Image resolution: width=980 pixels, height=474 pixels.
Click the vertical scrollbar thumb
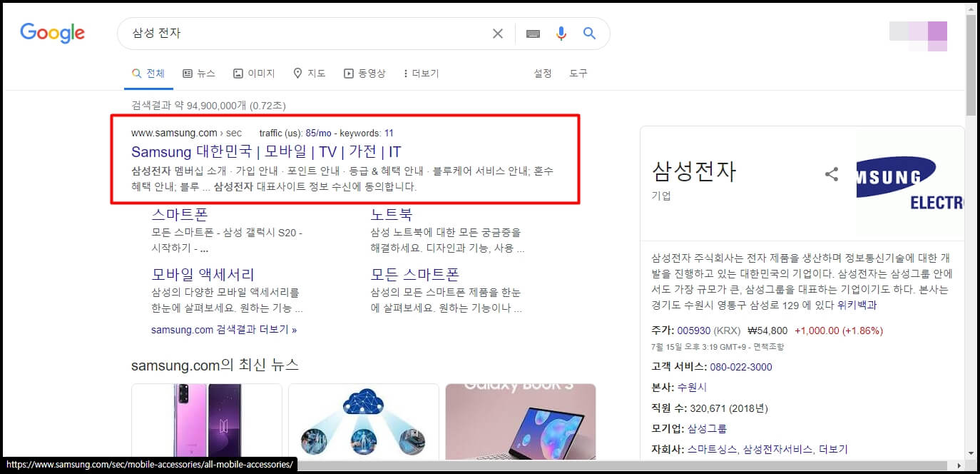coord(971,66)
